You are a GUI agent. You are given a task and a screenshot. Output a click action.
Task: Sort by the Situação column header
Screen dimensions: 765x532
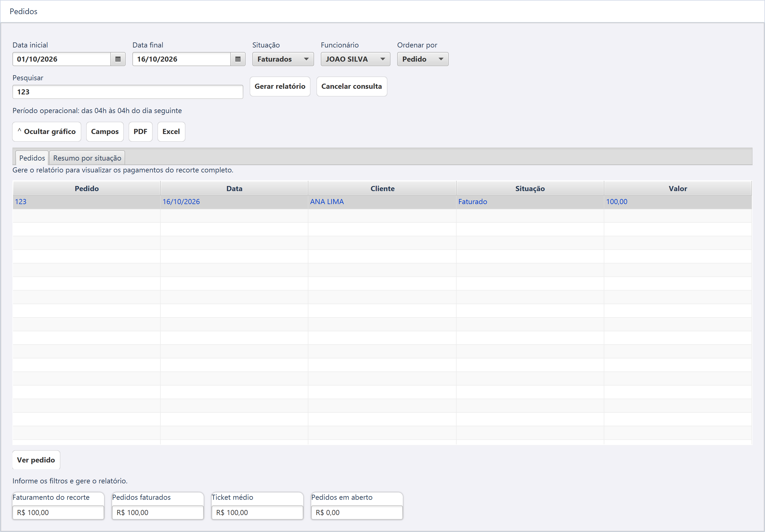pyautogui.click(x=530, y=189)
